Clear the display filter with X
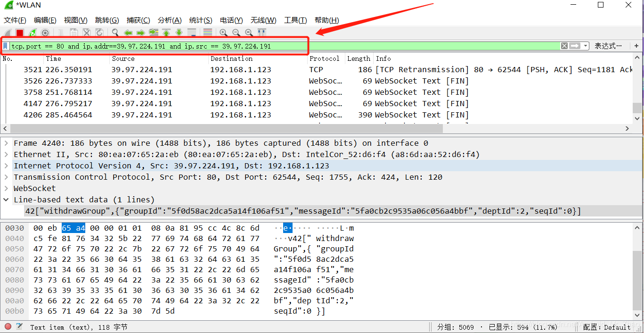Image resolution: width=644 pixels, height=333 pixels. [x=564, y=46]
